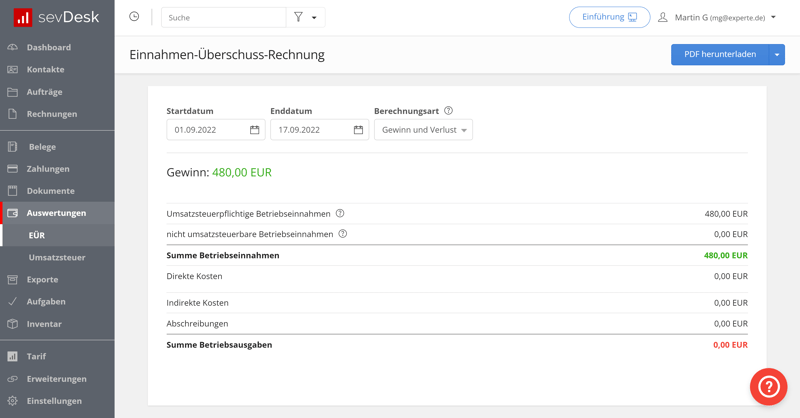
Task: Open the Berechnungsart help question mark
Action: tap(448, 111)
